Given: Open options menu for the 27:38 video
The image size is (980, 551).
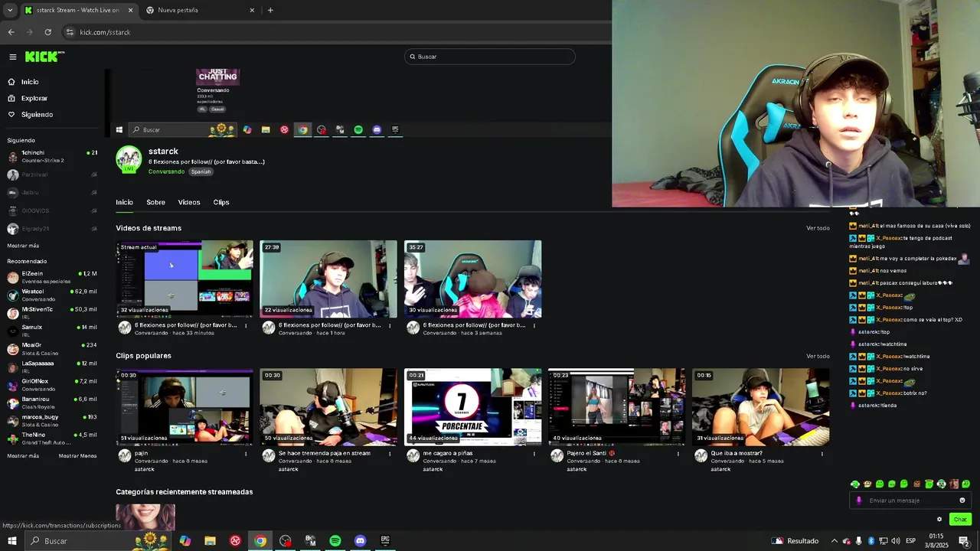Looking at the screenshot, I should [390, 325].
